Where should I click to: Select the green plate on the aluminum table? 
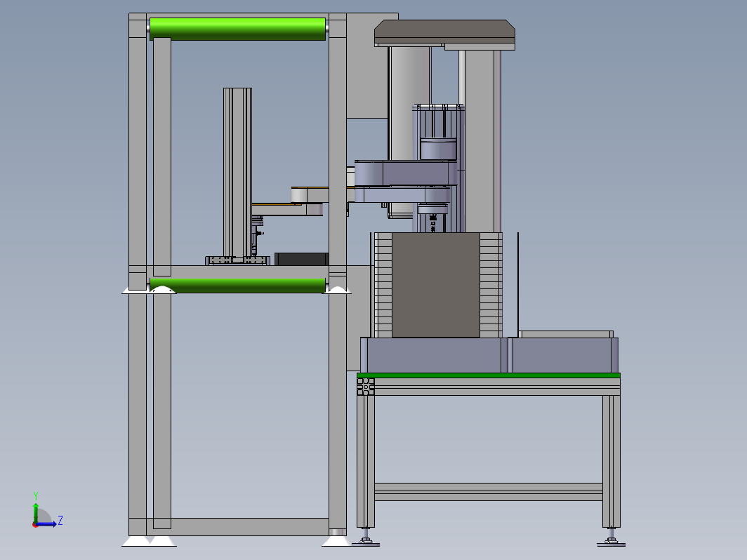[489, 375]
